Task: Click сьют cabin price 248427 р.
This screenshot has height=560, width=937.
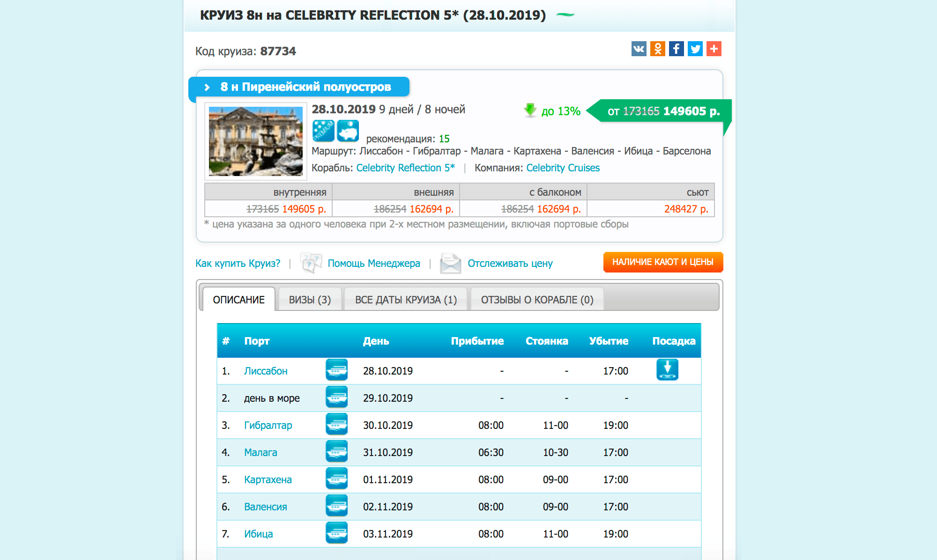Action: point(686,209)
